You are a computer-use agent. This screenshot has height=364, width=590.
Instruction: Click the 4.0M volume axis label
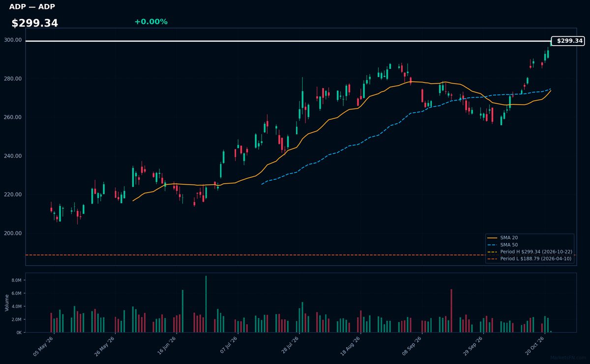click(x=17, y=307)
